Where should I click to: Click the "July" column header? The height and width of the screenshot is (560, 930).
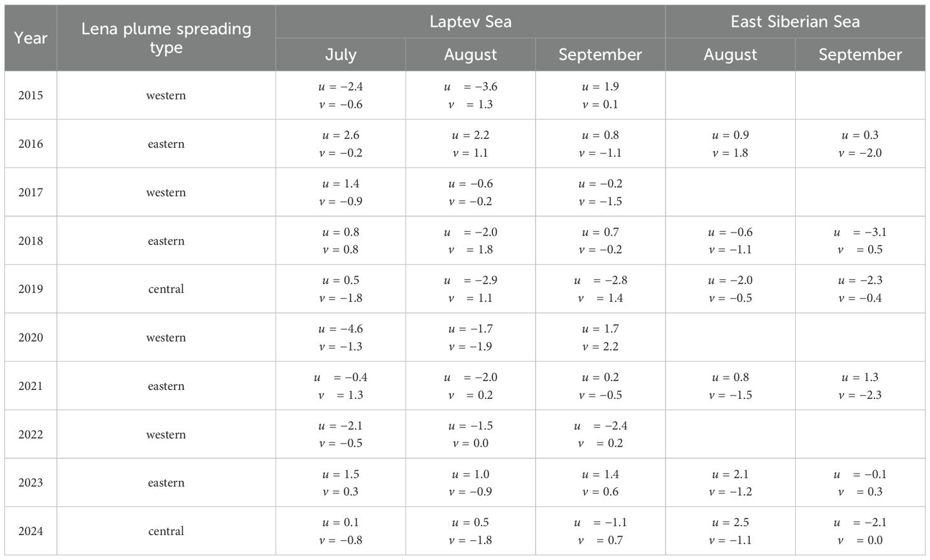[x=341, y=55]
